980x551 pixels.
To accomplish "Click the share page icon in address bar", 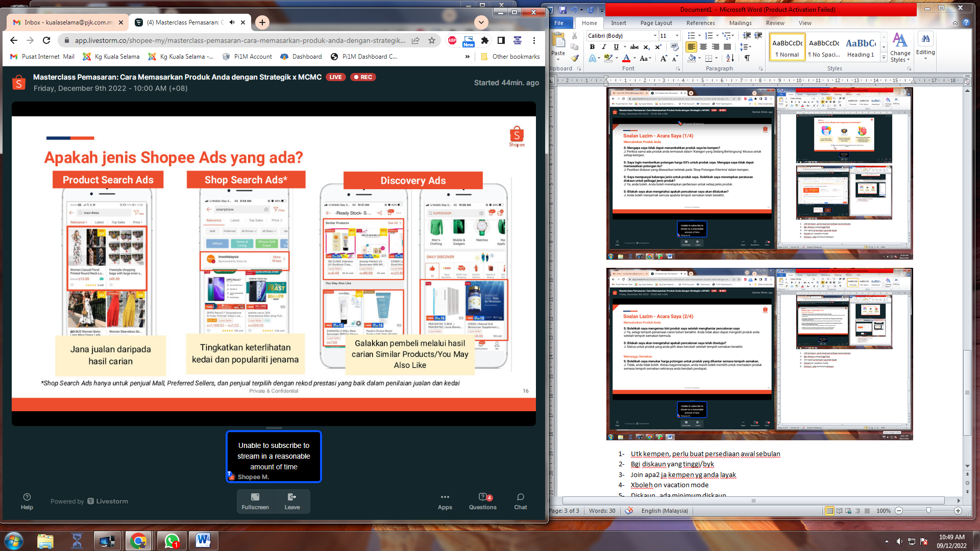I will tap(416, 40).
